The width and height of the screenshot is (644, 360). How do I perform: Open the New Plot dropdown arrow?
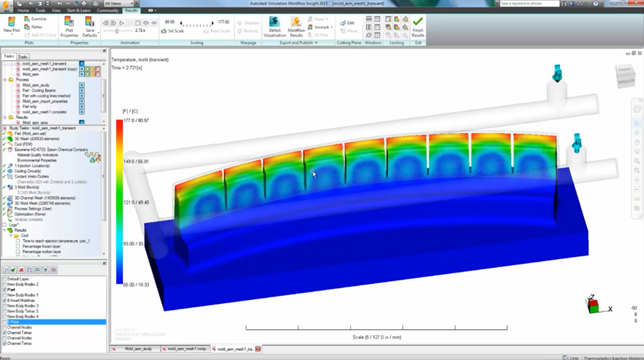(12, 35)
